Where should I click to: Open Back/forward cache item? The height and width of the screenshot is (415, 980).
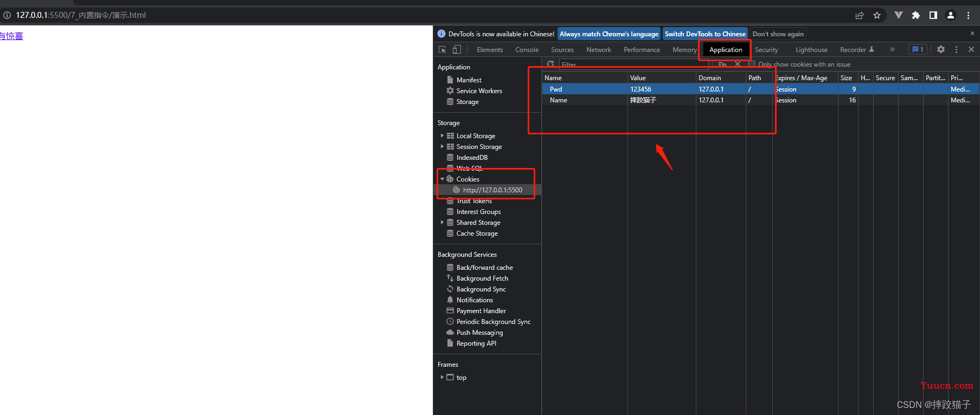coord(484,267)
